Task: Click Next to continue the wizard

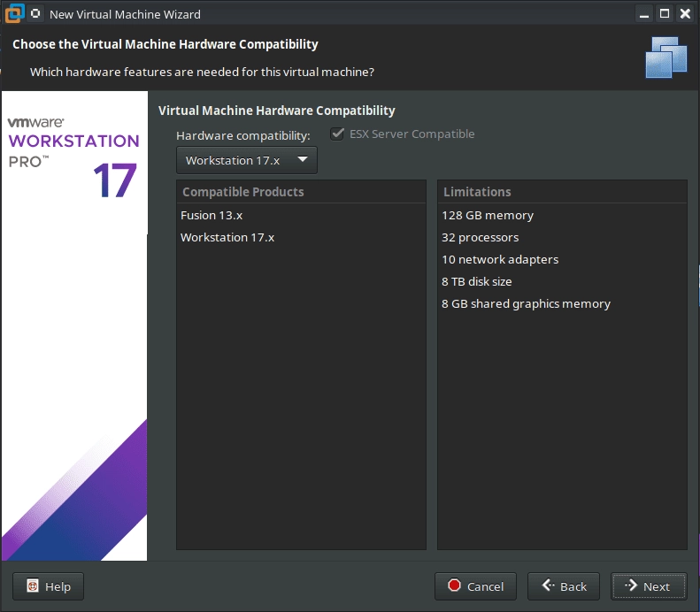Action: (649, 586)
